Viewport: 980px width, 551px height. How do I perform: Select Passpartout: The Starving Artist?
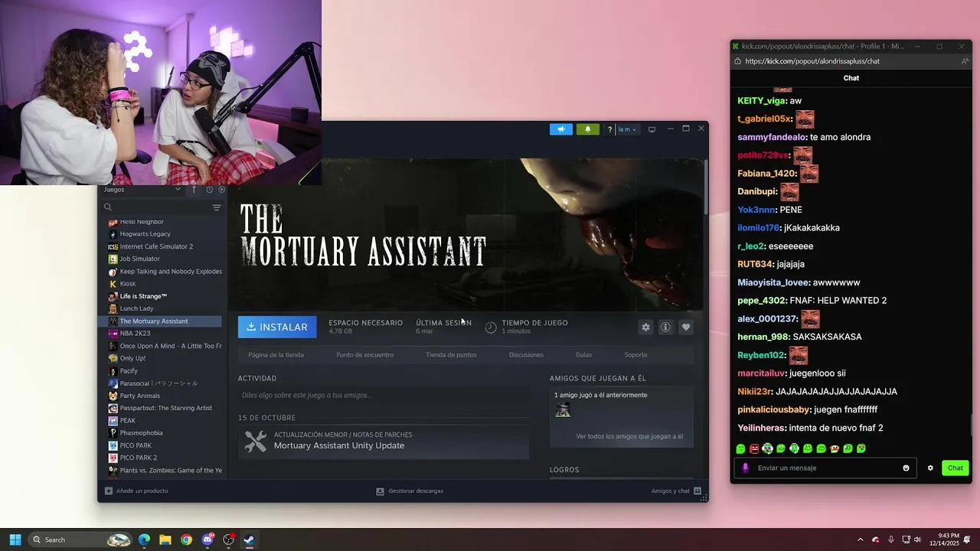click(165, 408)
